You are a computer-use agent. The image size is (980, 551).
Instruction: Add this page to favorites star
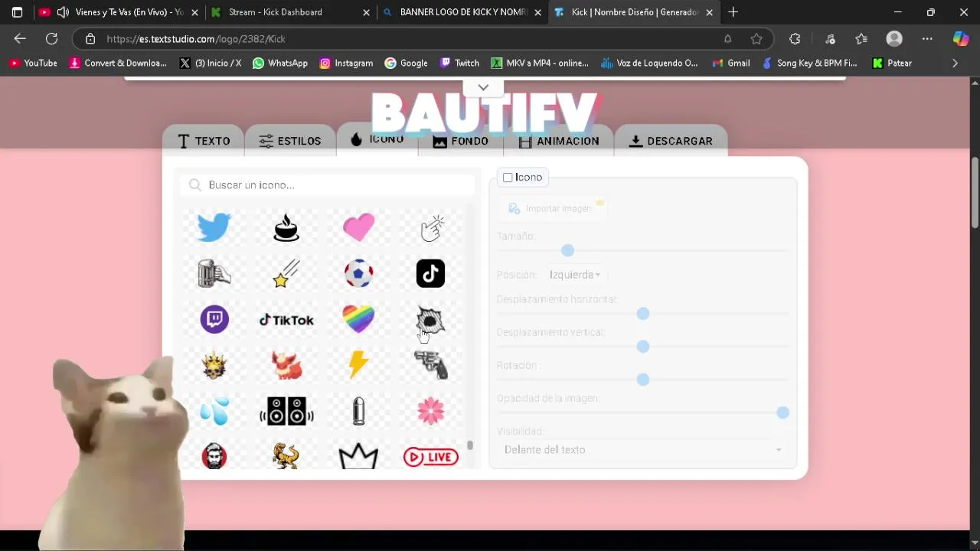[756, 39]
